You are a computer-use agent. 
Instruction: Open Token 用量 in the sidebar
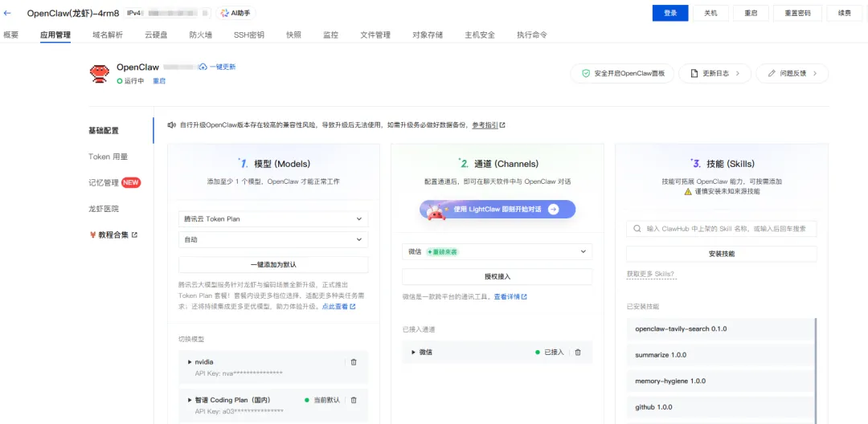tap(108, 157)
